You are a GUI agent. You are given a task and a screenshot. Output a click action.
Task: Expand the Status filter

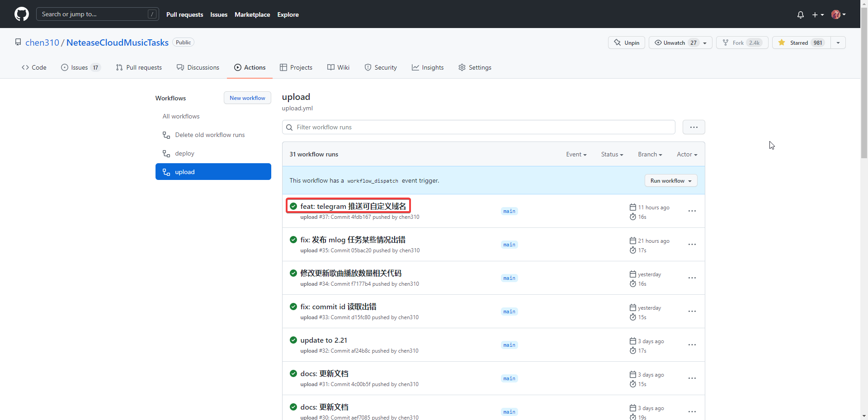(612, 154)
